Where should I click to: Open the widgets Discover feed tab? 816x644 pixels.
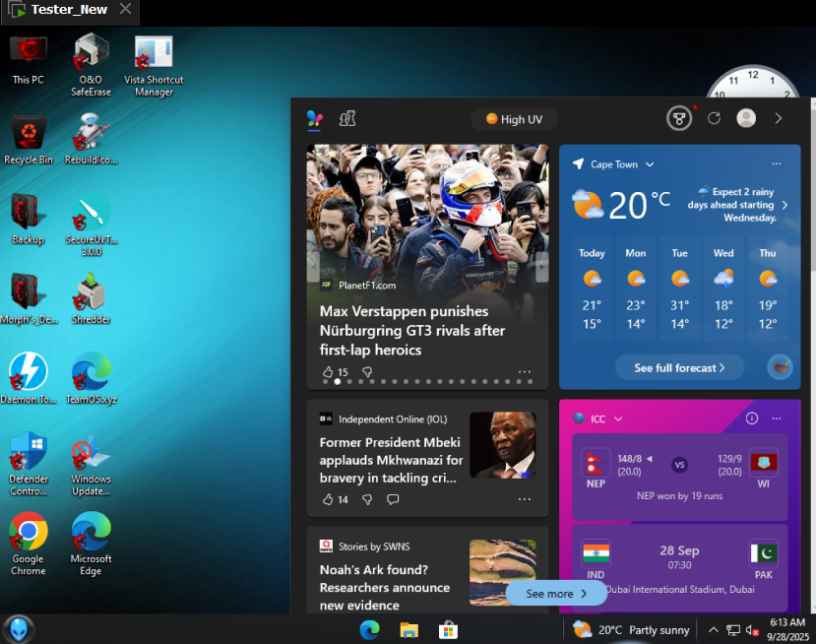[314, 119]
